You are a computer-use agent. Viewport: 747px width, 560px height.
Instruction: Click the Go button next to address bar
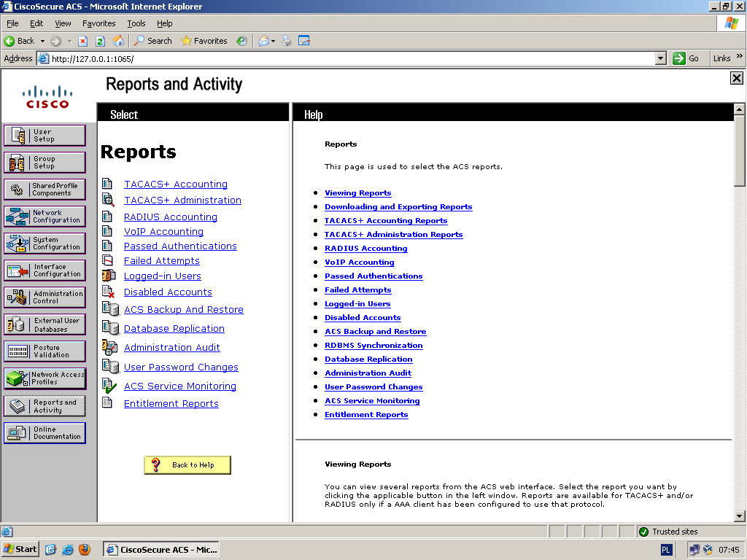coord(686,58)
